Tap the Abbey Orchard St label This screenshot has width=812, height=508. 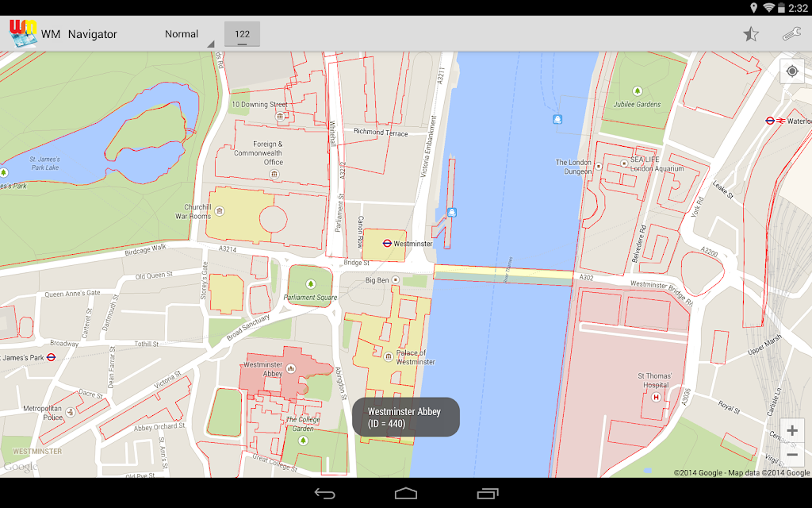pyautogui.click(x=159, y=427)
